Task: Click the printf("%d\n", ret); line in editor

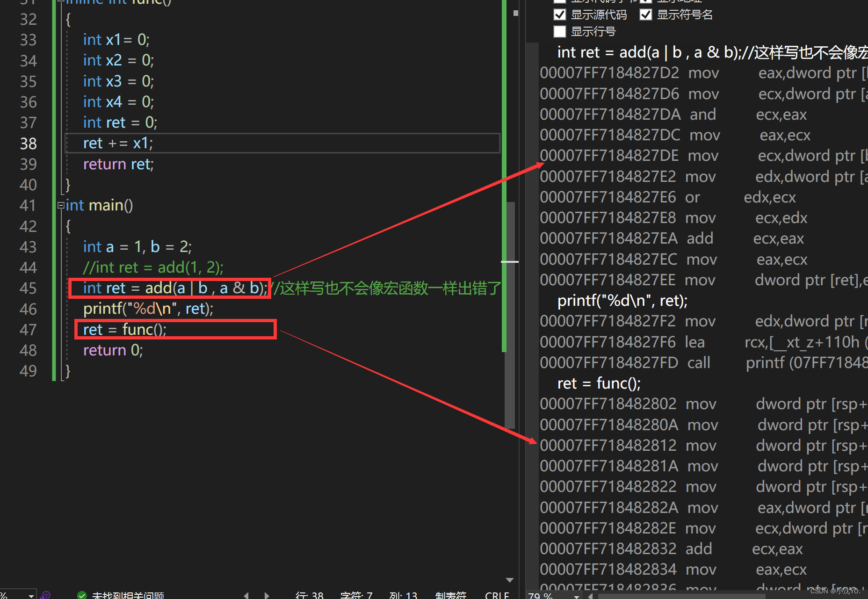Action: (x=148, y=309)
